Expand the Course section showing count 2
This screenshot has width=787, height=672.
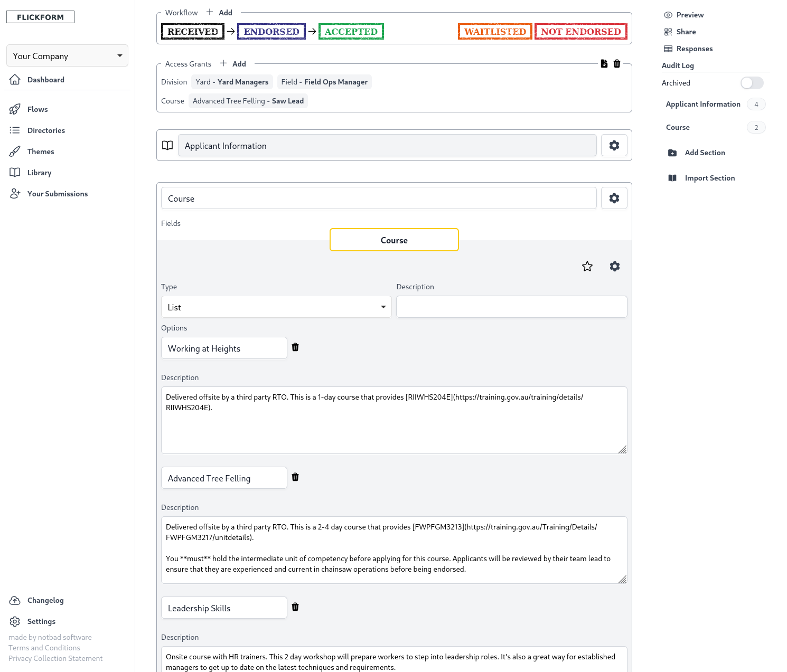(x=678, y=127)
